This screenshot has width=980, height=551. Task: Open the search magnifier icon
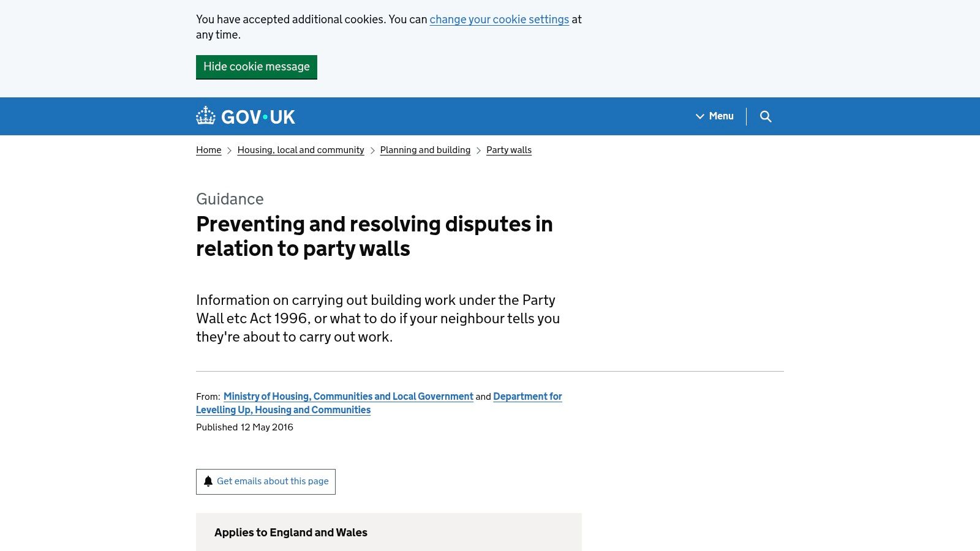[x=766, y=116]
